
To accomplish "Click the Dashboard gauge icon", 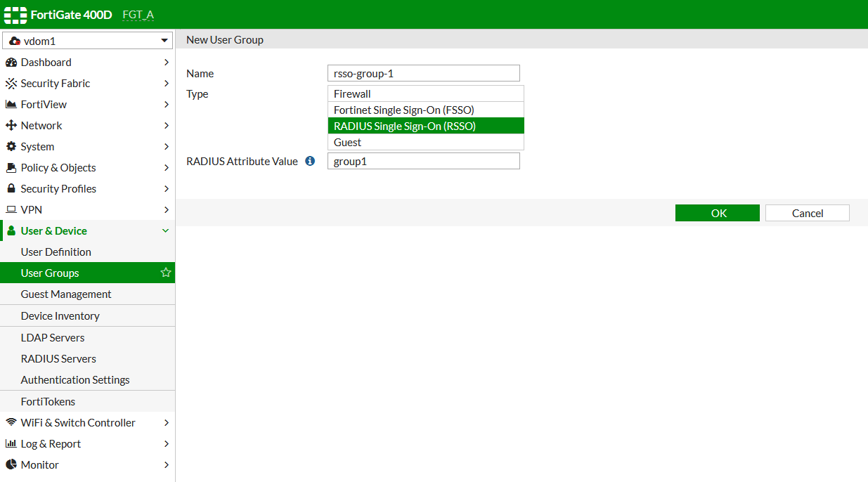I will pos(11,63).
